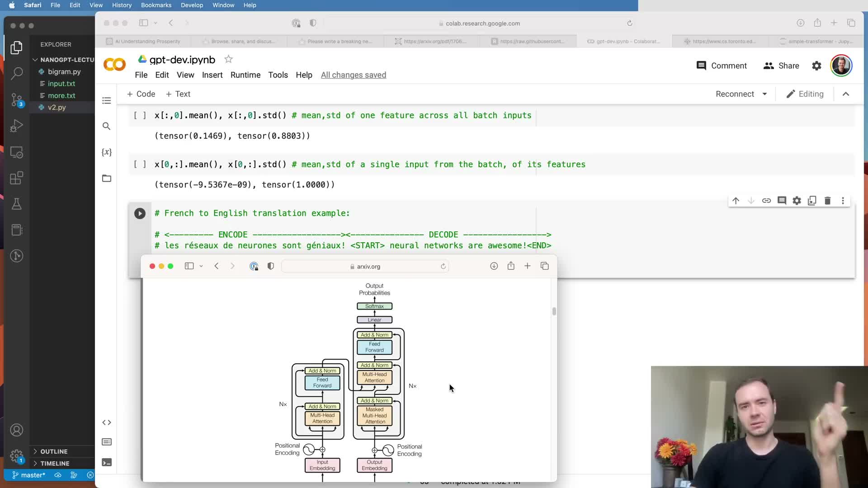Image resolution: width=868 pixels, height=488 pixels.
Task: Run the French to English translation cell
Action: [x=140, y=213]
